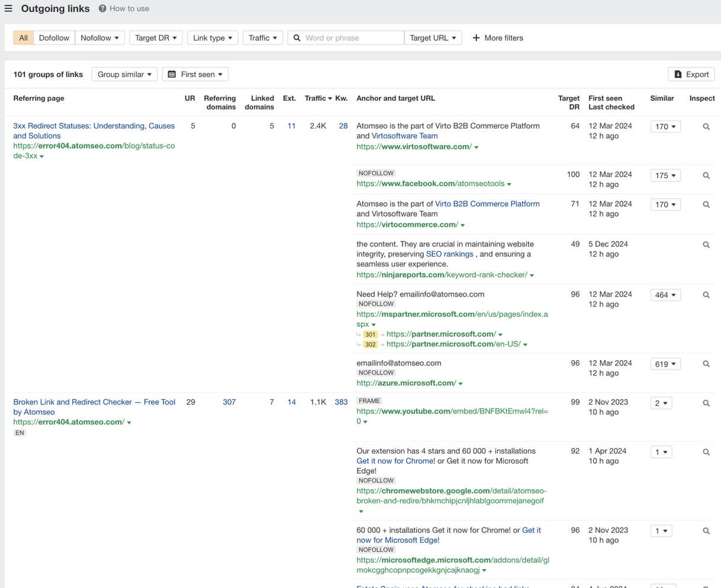The image size is (721, 588).
Task: Open the Traffic filter dropdown
Action: coord(263,38)
